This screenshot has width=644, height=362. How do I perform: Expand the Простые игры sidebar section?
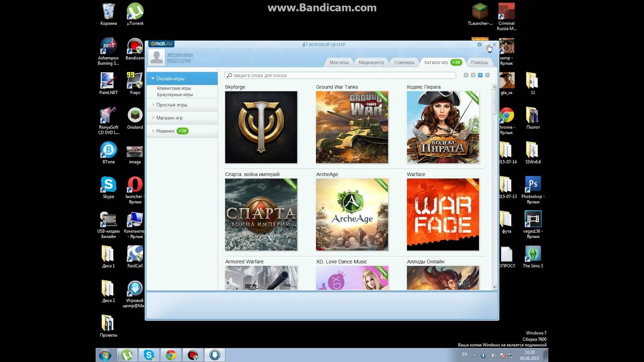pyautogui.click(x=182, y=105)
